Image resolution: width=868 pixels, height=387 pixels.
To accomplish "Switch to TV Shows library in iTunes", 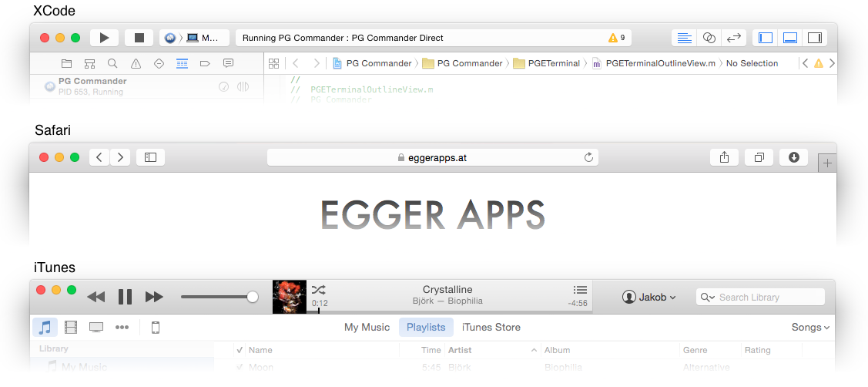I will (96, 327).
